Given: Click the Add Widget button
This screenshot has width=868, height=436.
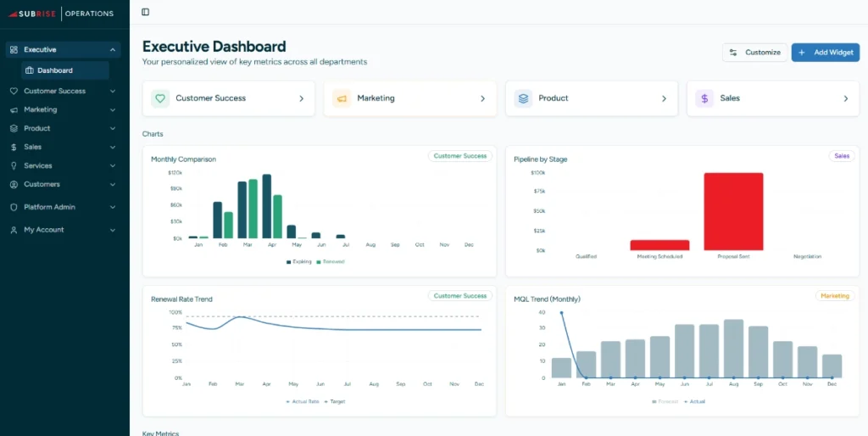Looking at the screenshot, I should click(x=826, y=53).
